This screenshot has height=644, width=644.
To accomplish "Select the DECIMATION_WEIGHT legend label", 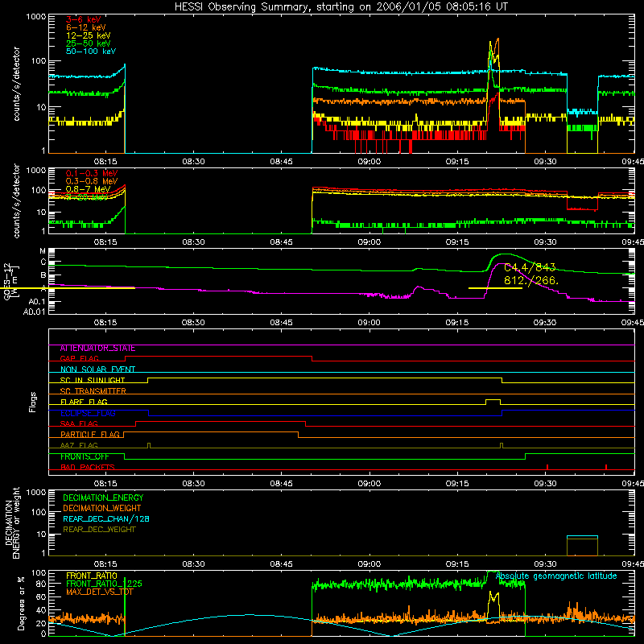I will coord(102,509).
